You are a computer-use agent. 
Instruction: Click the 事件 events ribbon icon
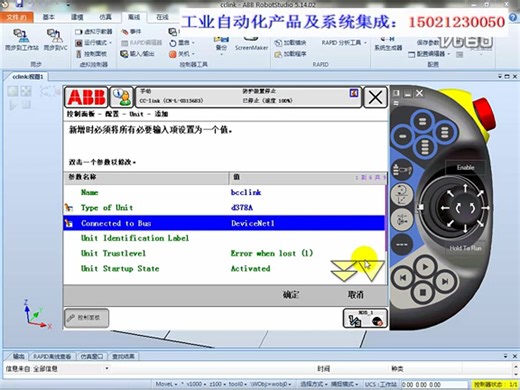coord(131,32)
